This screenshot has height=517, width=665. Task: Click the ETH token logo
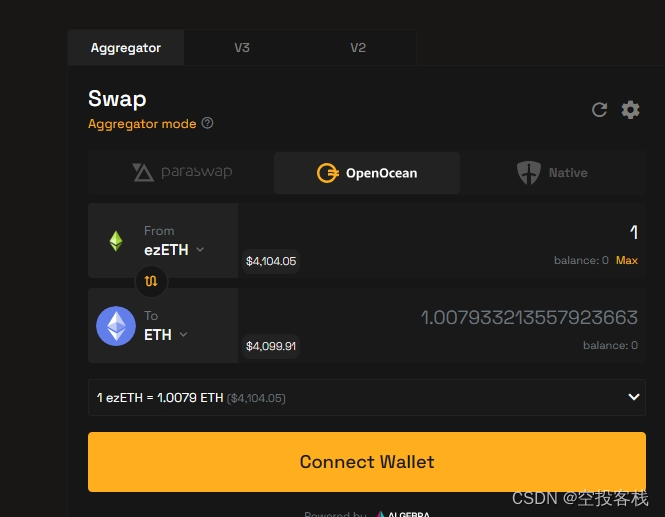pos(116,326)
